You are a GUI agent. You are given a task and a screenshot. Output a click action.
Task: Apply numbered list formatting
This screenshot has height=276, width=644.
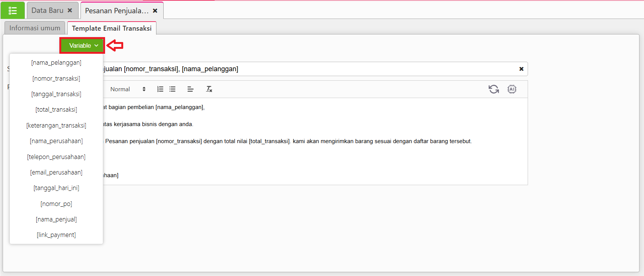click(160, 89)
